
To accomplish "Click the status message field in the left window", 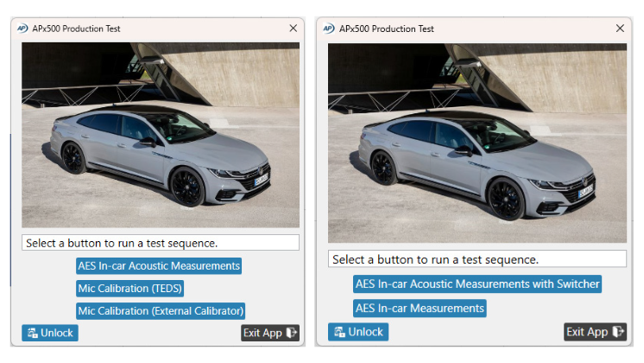I will click(161, 243).
